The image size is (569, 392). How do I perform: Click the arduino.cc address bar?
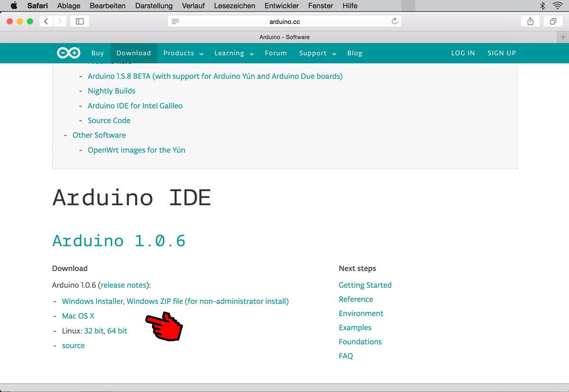[x=284, y=21]
